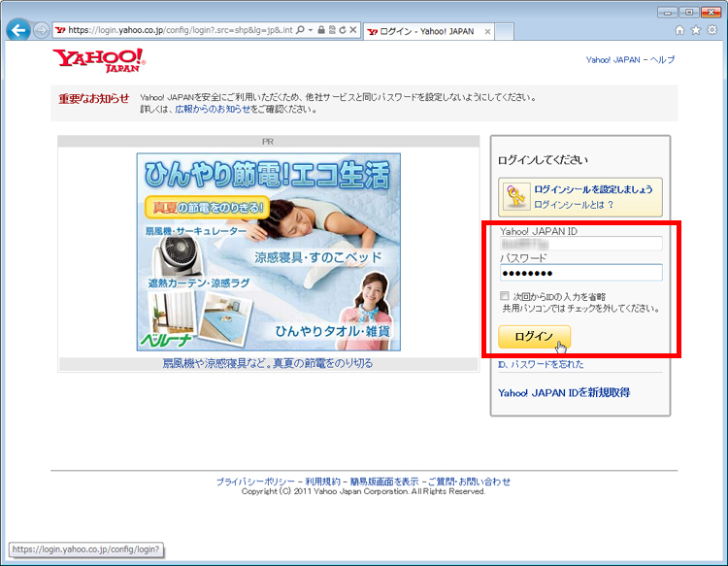Open the ヘルプ link
728x566 pixels.
pos(662,60)
